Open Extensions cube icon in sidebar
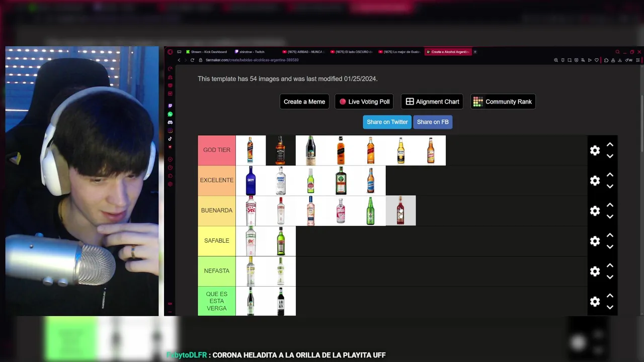The height and width of the screenshot is (362, 644). 170,176
